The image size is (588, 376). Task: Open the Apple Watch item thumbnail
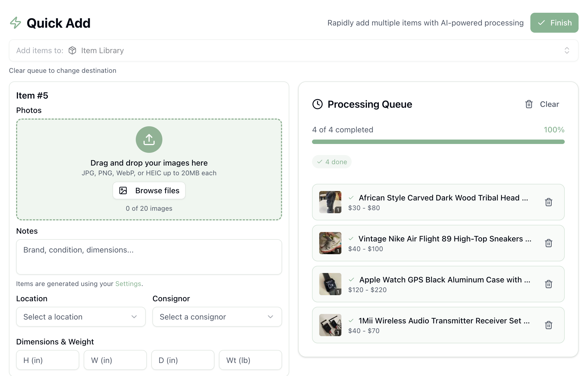point(330,284)
